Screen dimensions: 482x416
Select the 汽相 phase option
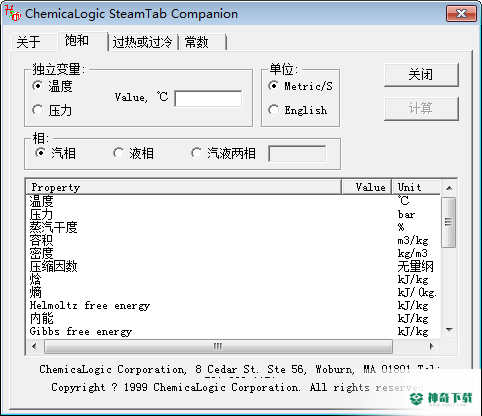(x=55, y=153)
